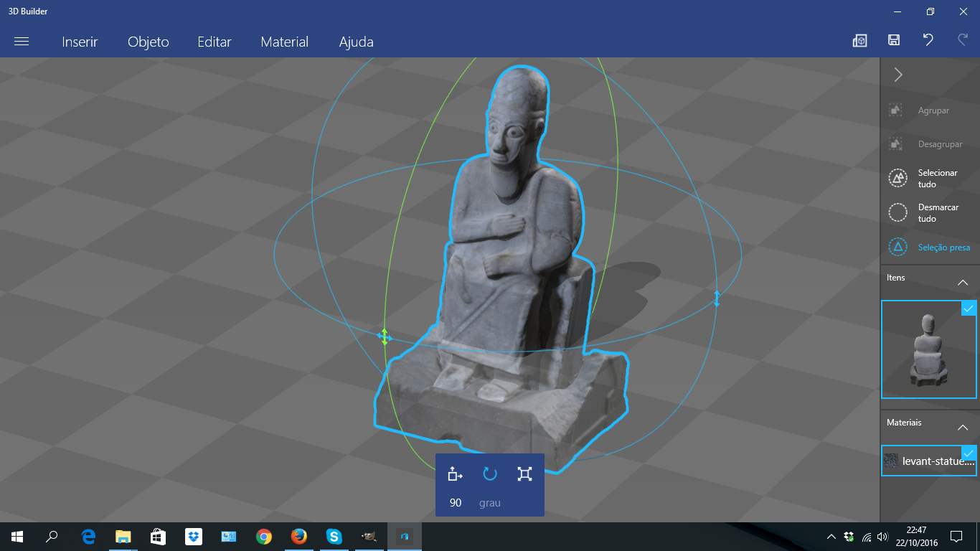Open the Editar menu

[215, 42]
